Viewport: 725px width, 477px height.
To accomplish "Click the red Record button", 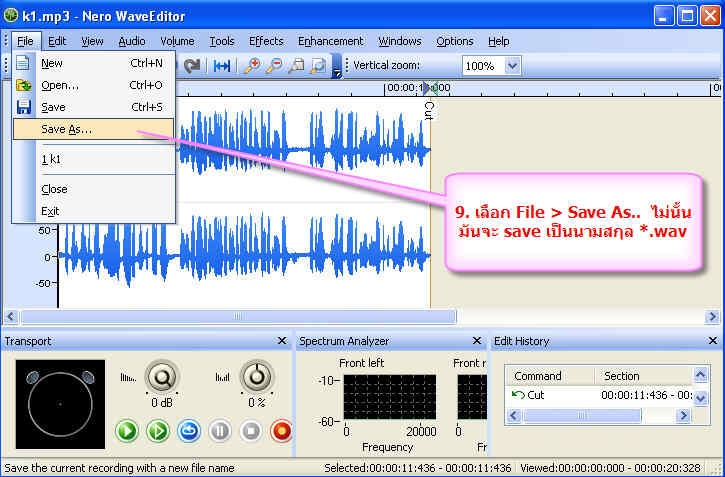I will click(x=282, y=431).
